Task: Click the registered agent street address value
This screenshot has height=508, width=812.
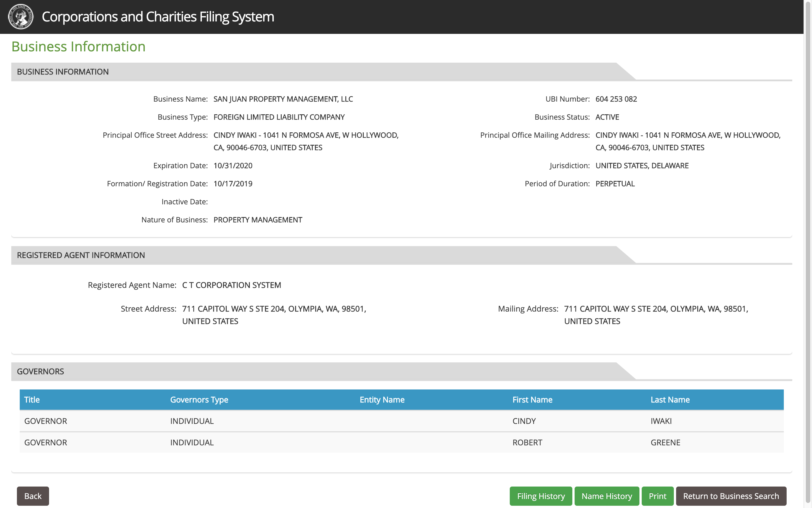Action: 274,315
